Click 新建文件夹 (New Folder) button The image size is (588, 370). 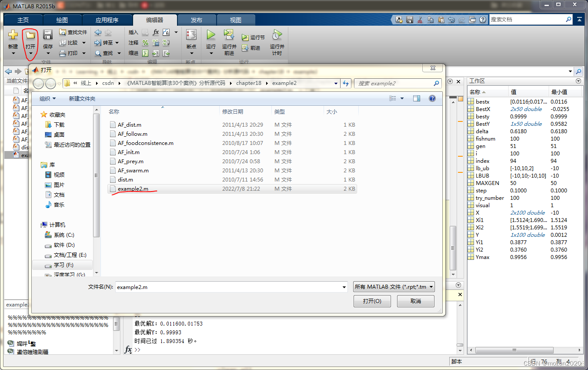(x=82, y=99)
